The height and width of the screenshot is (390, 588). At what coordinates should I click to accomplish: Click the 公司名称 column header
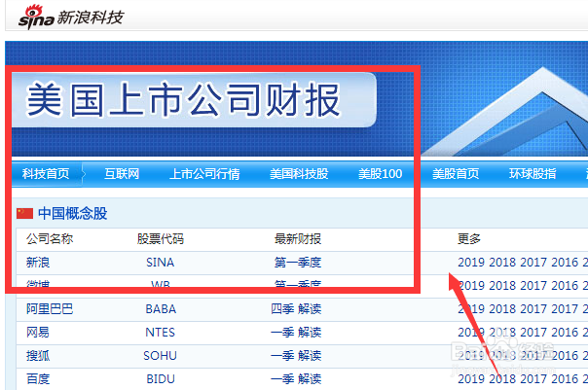(x=50, y=238)
